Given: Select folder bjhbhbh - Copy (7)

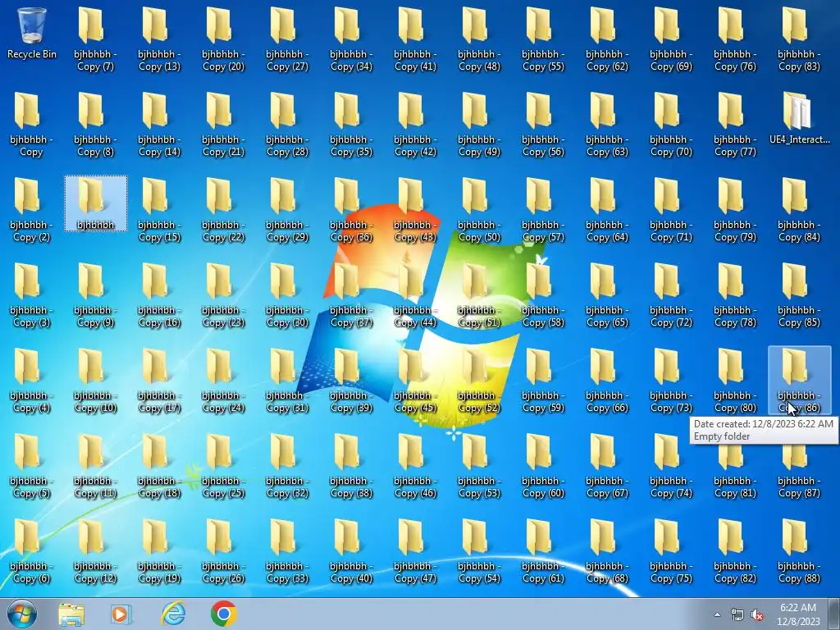Looking at the screenshot, I should (95, 39).
